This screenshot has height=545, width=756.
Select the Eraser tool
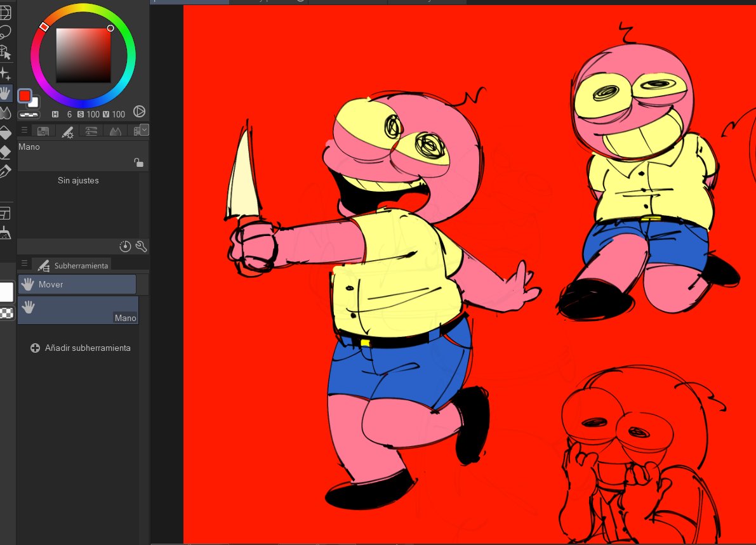point(5,152)
